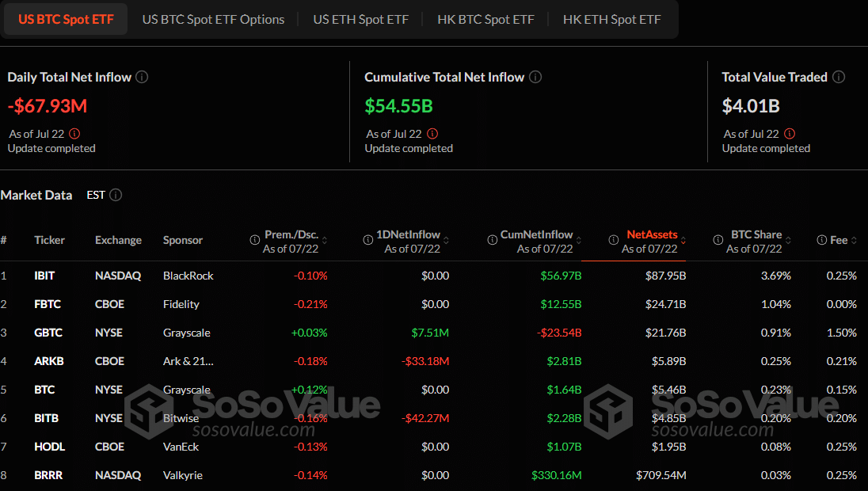Click red alert icon under Daily Total Net Inflow
The width and height of the screenshot is (868, 491).
coord(74,134)
